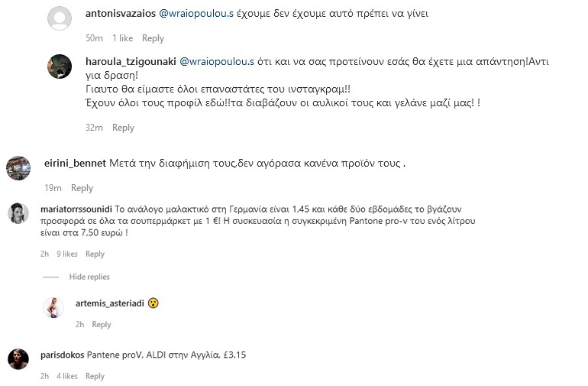Open artemis_asteriadi avatar
Image resolution: width=588 pixels, height=386 pixels.
tap(53, 307)
